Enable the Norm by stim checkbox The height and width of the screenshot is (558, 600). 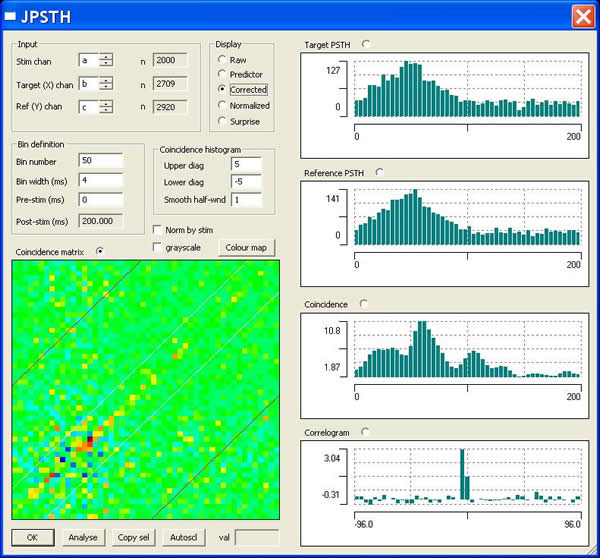click(x=157, y=229)
